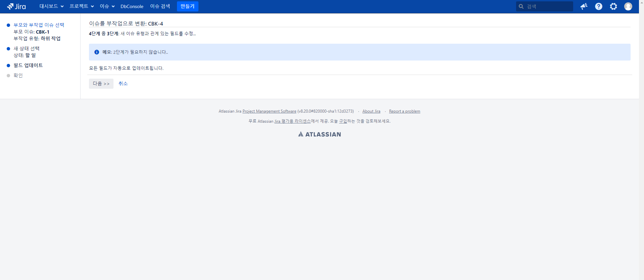Click the Jira logo in header
The height and width of the screenshot is (280, 644).
[x=16, y=6]
